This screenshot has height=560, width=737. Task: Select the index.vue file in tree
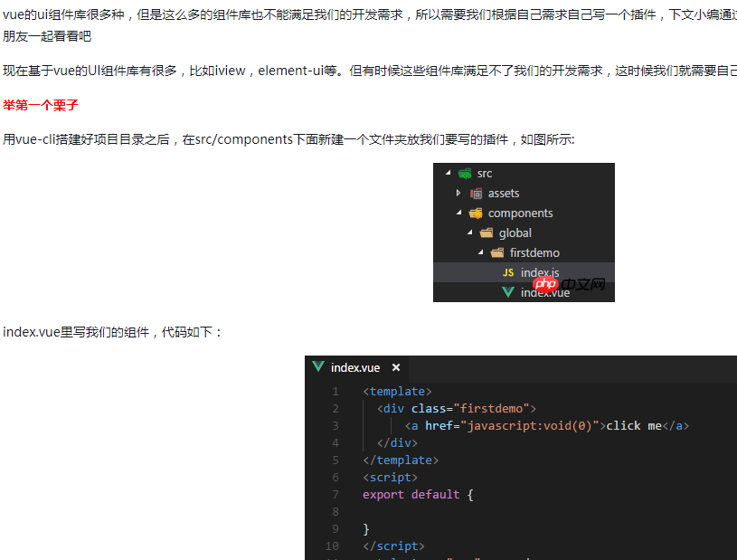(543, 291)
